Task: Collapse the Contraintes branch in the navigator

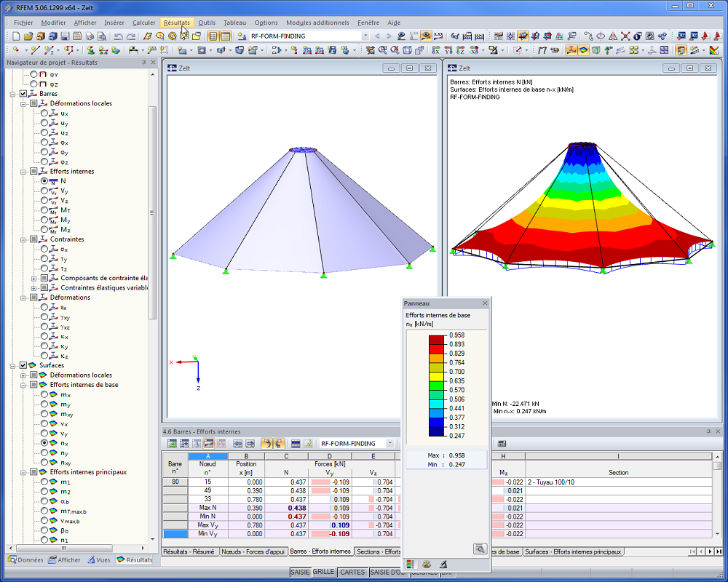Action: [24, 239]
